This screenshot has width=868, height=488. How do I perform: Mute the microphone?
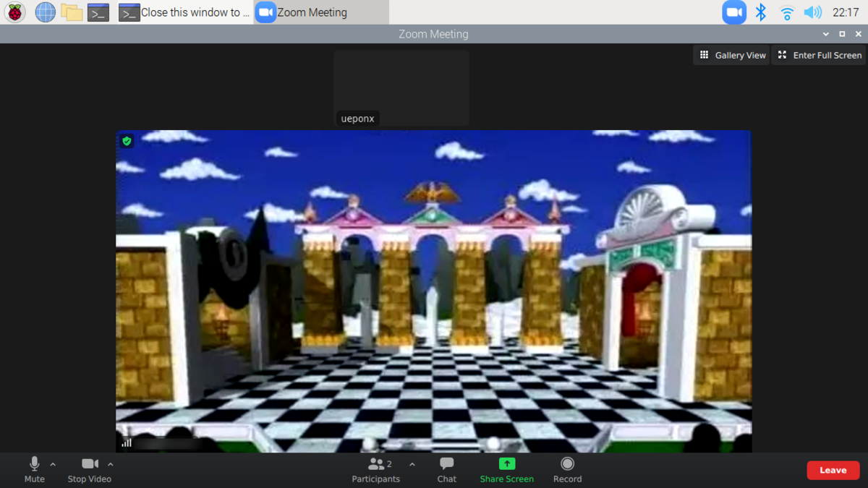[34, 469]
